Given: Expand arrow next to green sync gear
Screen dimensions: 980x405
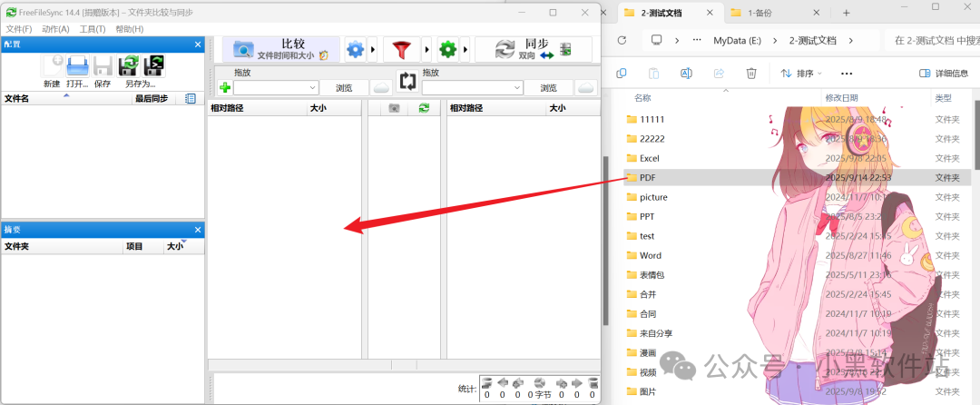Looking at the screenshot, I should pyautogui.click(x=465, y=49).
